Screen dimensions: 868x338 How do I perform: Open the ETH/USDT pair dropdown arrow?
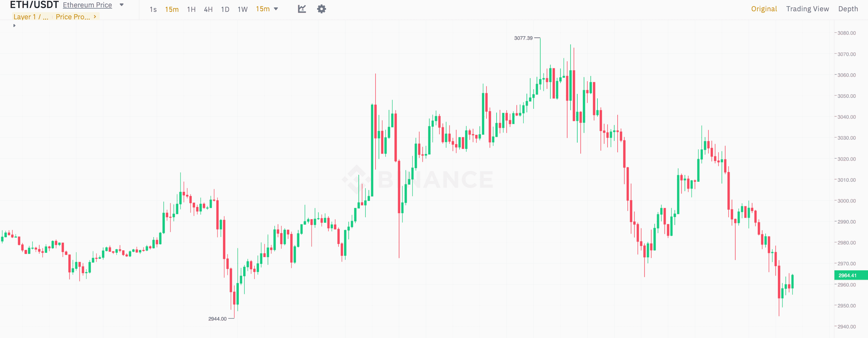(122, 5)
